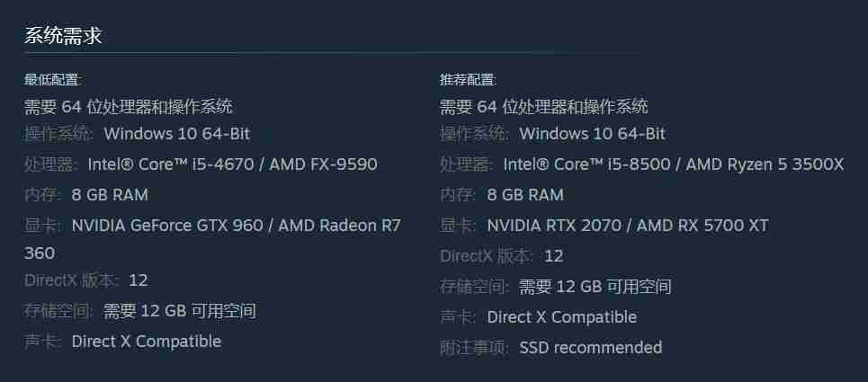Click right 需要 64 位处理器和操作系统 text
Image resolution: width=868 pixels, height=382 pixels.
tap(543, 106)
